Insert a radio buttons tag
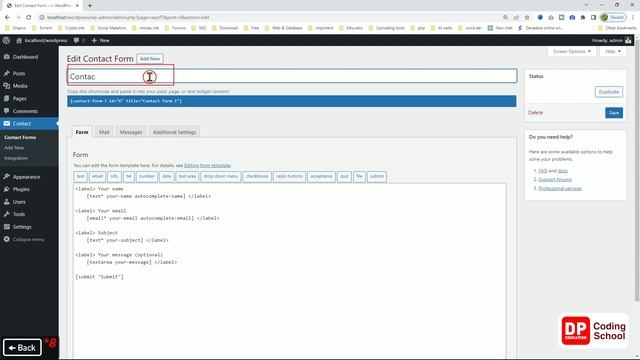The height and width of the screenshot is (360, 640). (x=289, y=176)
